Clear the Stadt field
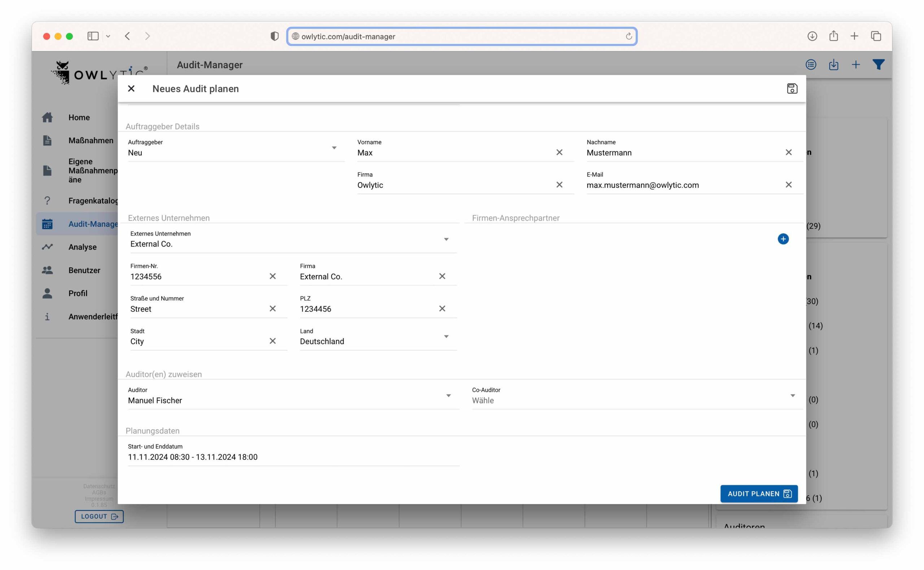 tap(273, 341)
